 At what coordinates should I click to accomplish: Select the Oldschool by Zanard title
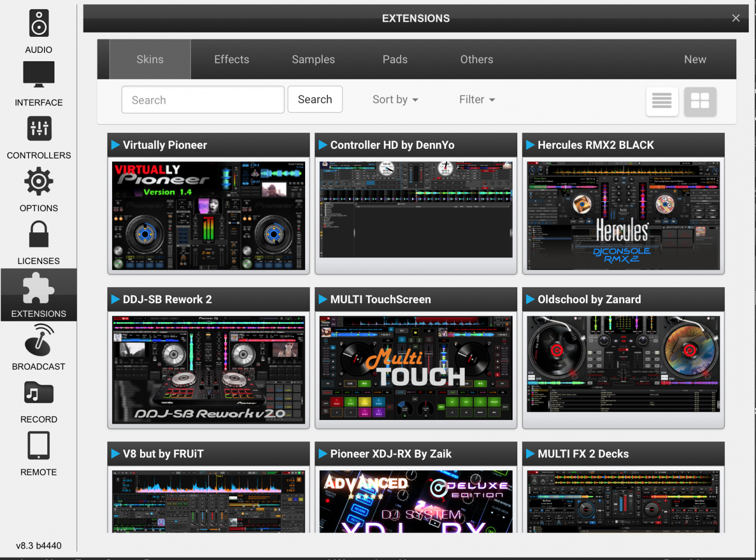[x=589, y=300]
